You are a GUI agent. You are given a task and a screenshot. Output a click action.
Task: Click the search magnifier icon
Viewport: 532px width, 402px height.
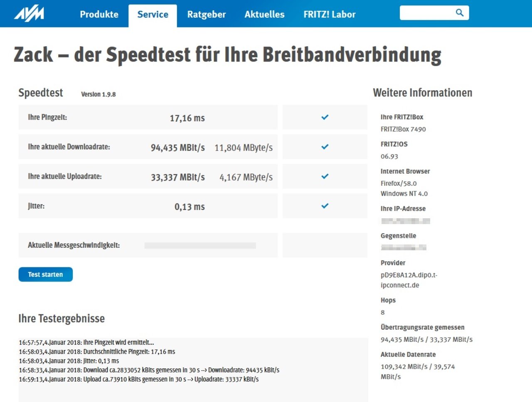459,12
